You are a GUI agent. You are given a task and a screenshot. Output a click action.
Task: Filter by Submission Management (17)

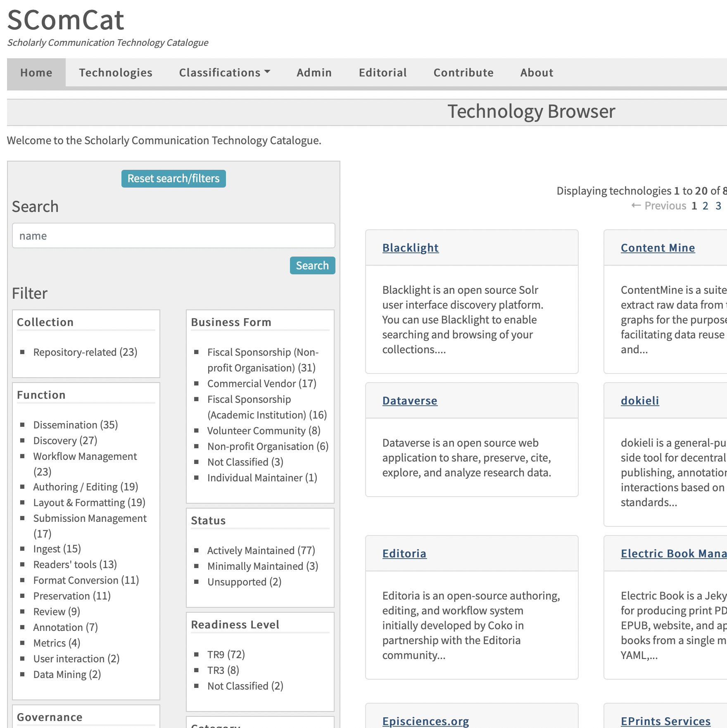[x=90, y=526]
